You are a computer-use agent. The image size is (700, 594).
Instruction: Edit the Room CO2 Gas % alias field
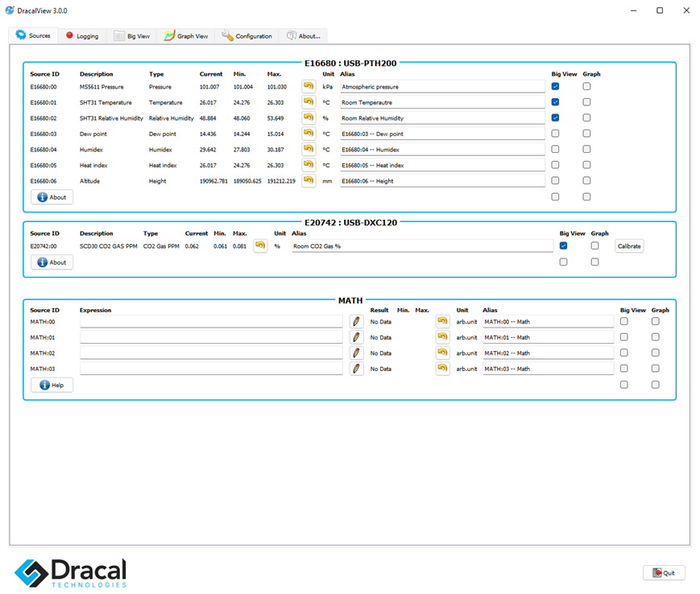pos(422,245)
